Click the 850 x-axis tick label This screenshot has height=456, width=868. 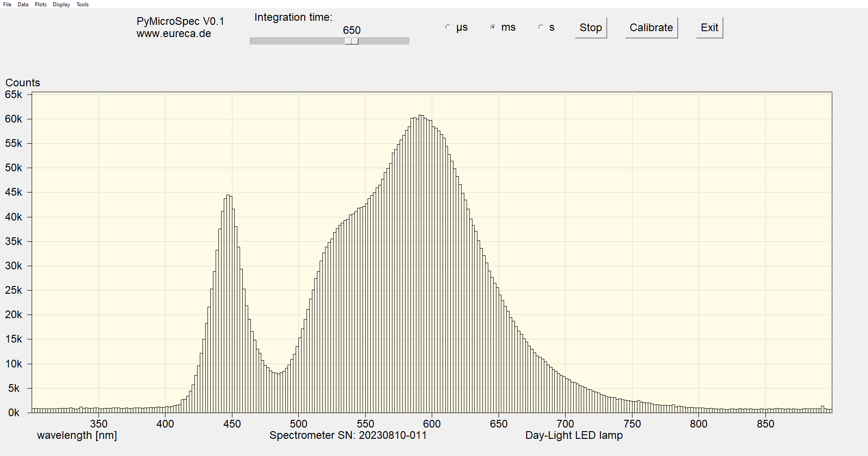coord(765,424)
